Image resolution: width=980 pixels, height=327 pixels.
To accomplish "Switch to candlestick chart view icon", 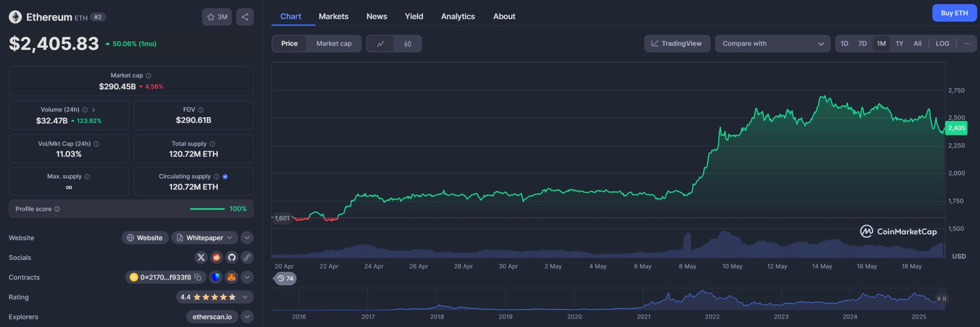I will pyautogui.click(x=408, y=44).
